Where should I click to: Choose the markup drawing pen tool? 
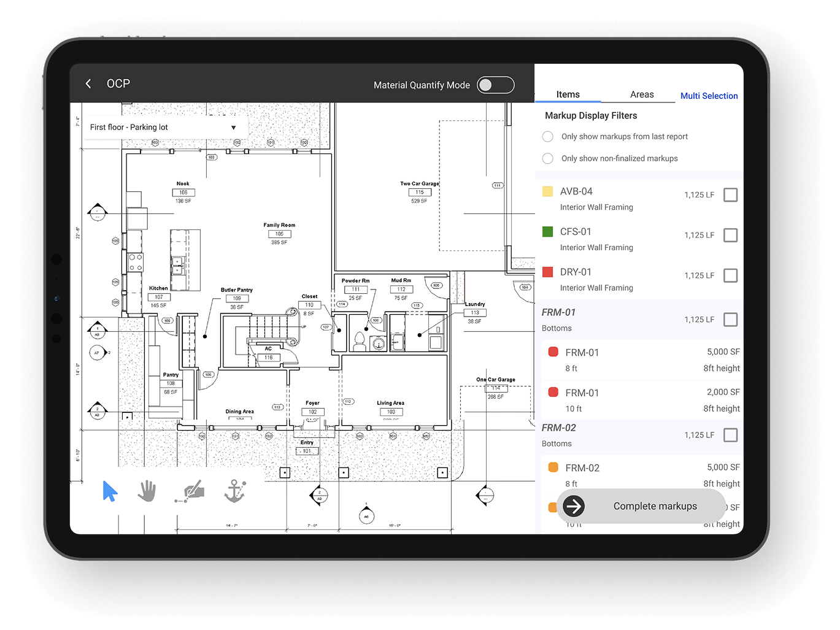click(190, 491)
